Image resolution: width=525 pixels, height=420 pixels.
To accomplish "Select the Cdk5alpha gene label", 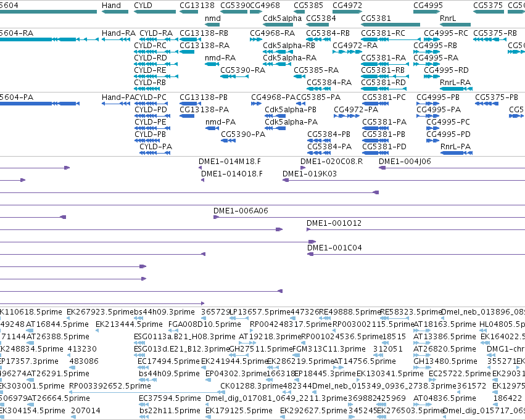I will pos(283,19).
